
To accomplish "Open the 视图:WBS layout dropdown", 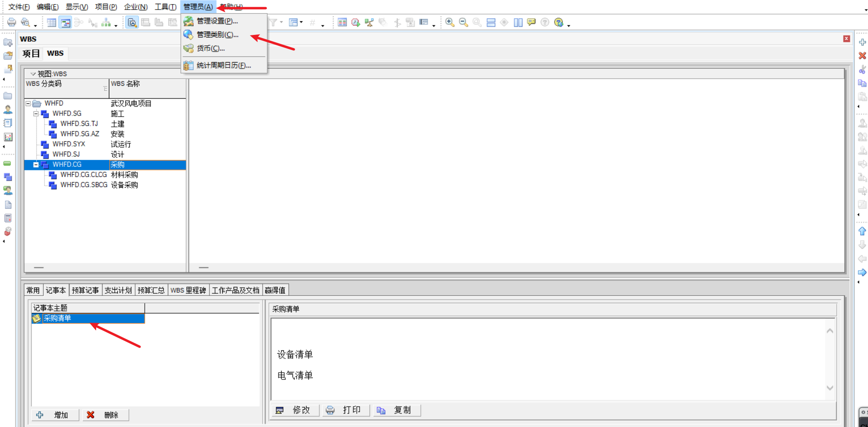I will coord(33,74).
